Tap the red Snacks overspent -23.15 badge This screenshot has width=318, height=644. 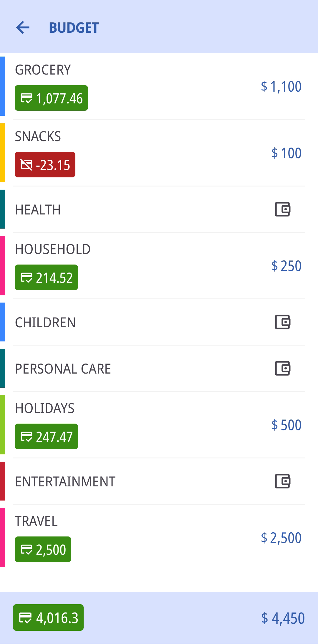pos(45,165)
